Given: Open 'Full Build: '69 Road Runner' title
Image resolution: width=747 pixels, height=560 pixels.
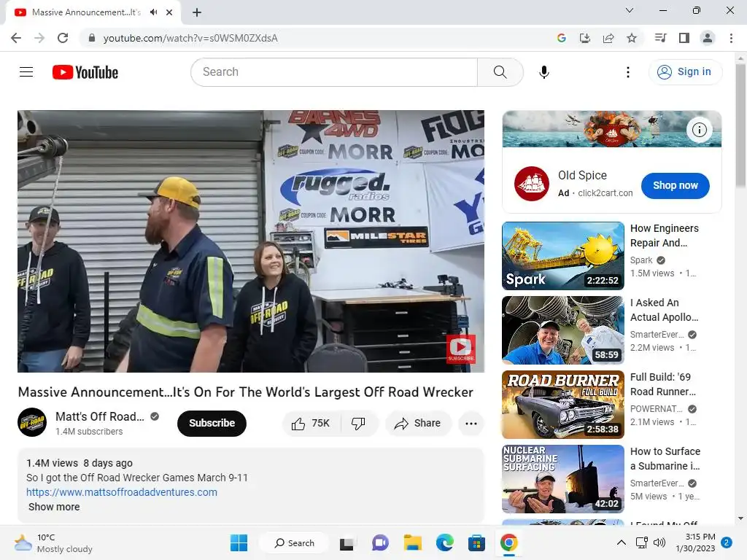Looking at the screenshot, I should tap(662, 384).
